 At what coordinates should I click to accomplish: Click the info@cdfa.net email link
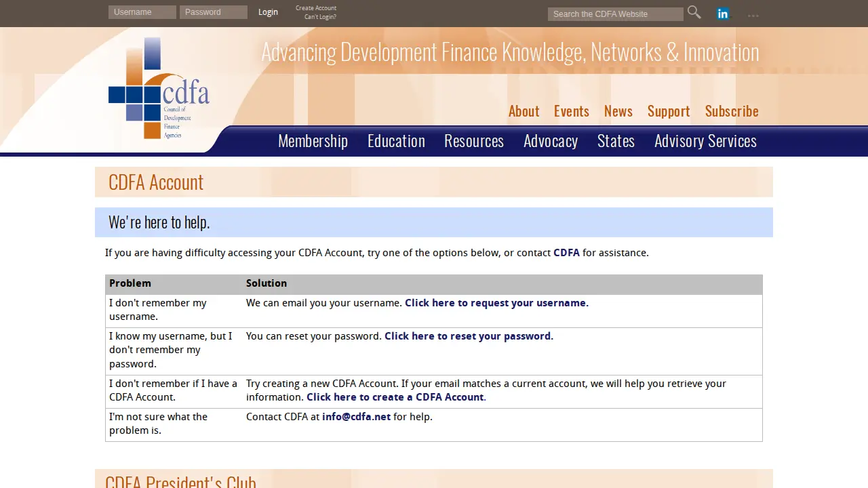(x=356, y=417)
